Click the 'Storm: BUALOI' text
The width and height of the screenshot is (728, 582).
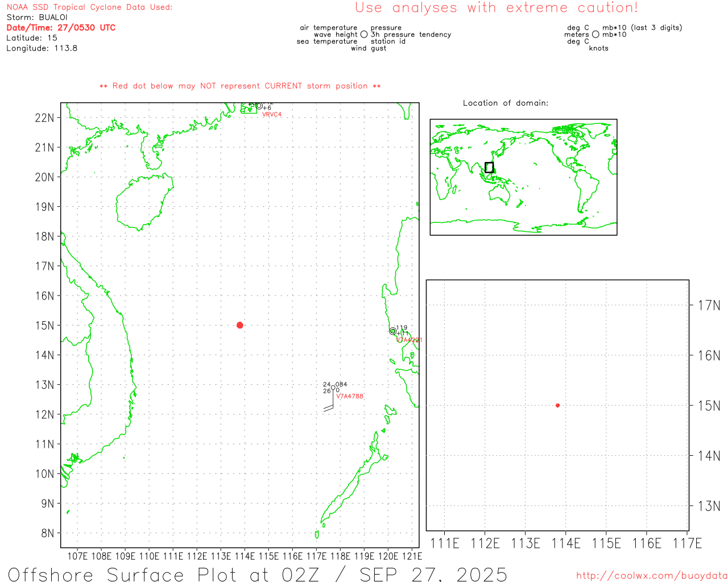[37, 18]
